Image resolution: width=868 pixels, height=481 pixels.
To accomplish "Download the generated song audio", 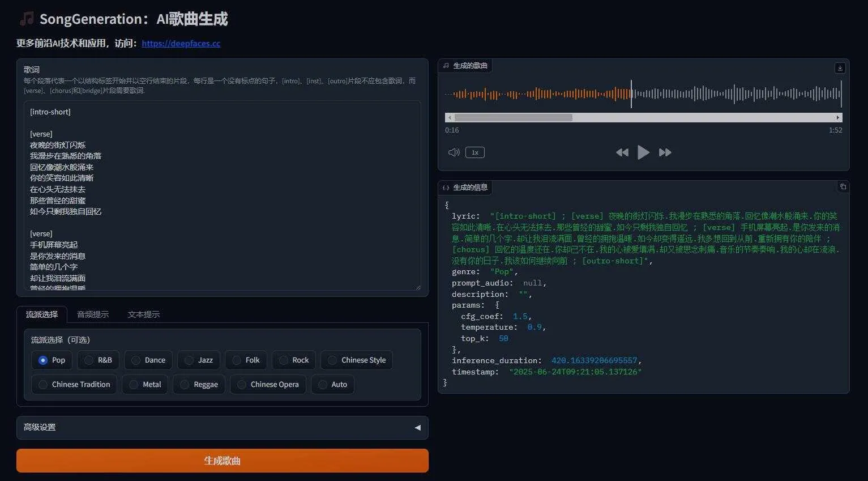I will (840, 68).
